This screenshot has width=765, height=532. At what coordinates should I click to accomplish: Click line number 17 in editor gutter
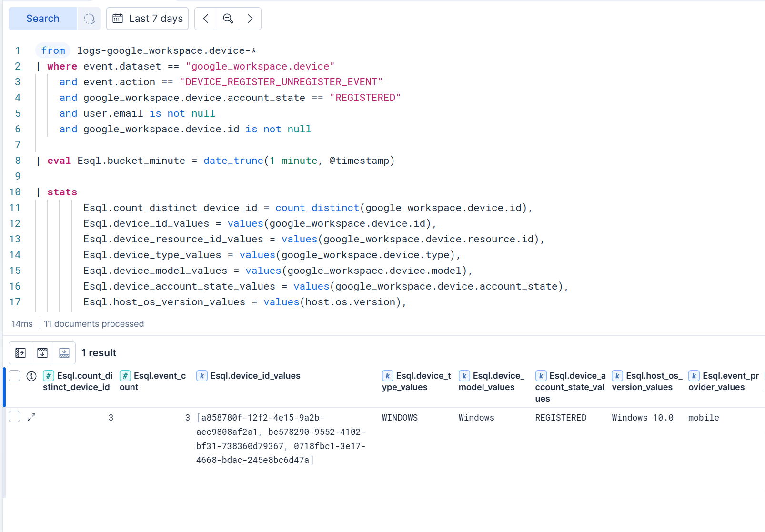pos(15,302)
